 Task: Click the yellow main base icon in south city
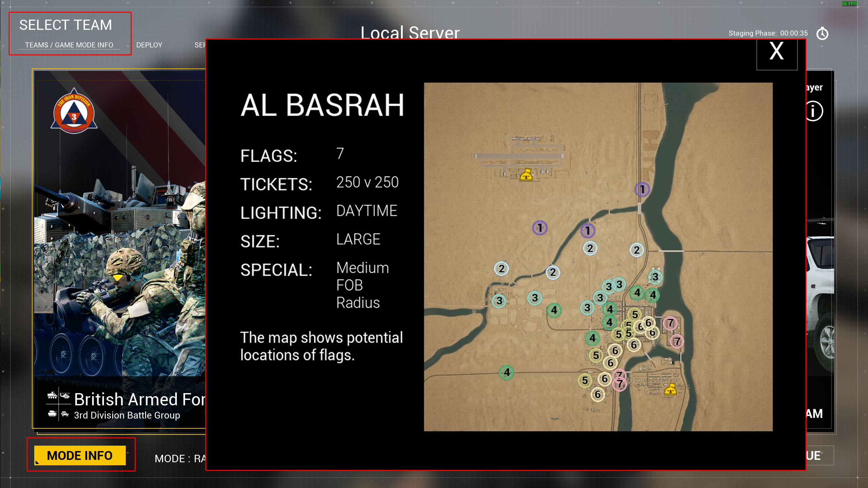pos(670,389)
